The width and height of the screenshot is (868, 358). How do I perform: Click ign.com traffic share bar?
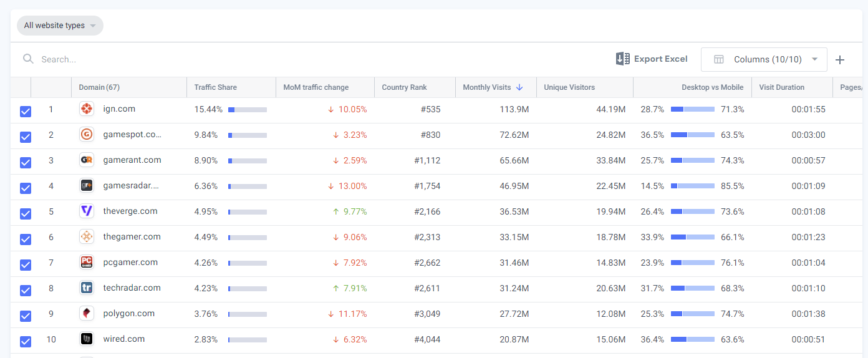pos(248,110)
